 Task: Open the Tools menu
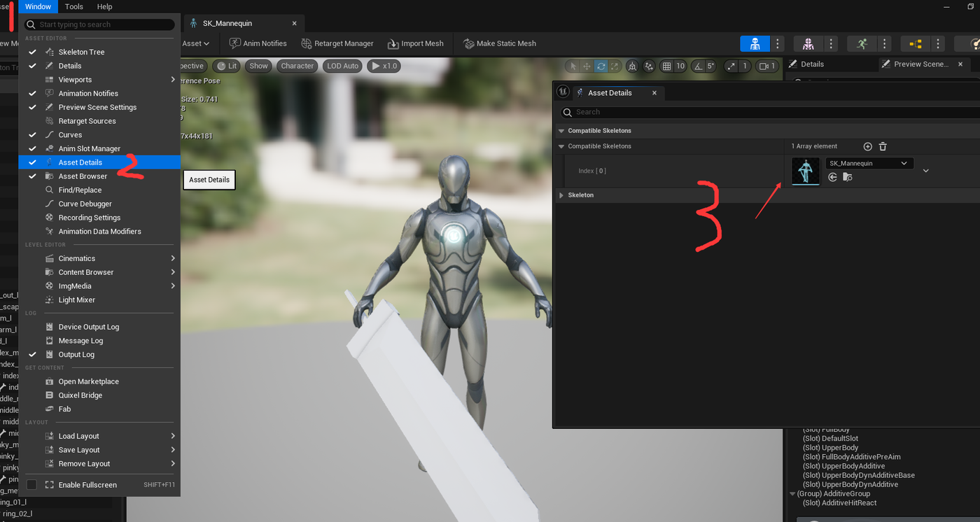(73, 6)
